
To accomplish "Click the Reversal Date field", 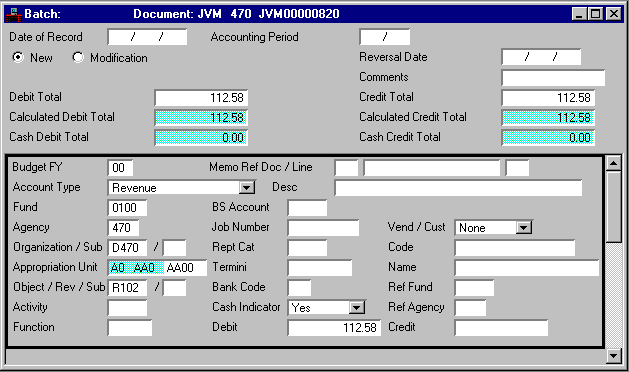I will pos(541,57).
